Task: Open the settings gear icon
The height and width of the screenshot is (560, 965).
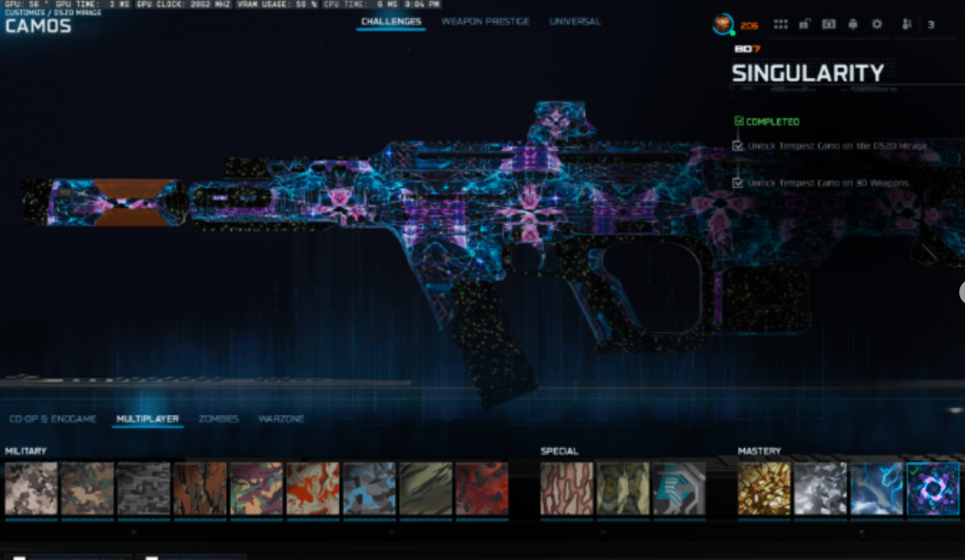Action: click(877, 25)
